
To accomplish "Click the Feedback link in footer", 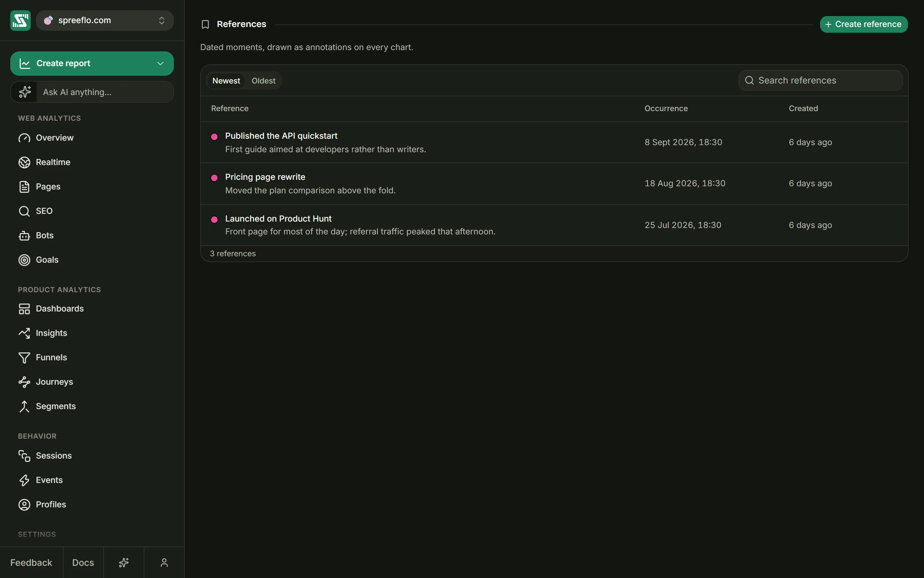I will pyautogui.click(x=31, y=563).
